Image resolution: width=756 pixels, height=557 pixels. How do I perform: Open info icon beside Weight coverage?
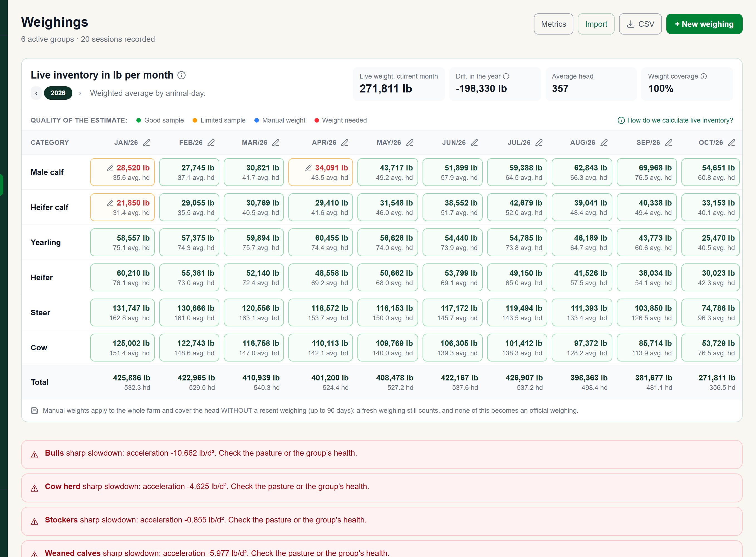pos(704,77)
